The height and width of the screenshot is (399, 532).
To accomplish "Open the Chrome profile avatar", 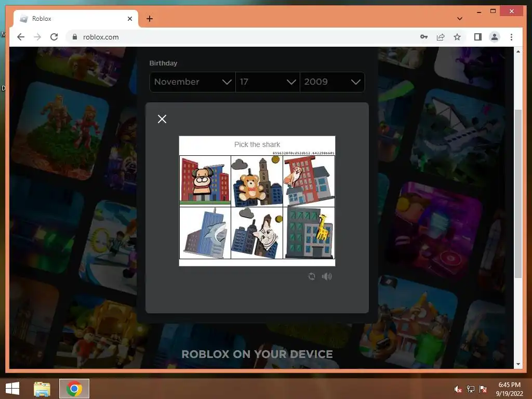I will pyautogui.click(x=495, y=37).
